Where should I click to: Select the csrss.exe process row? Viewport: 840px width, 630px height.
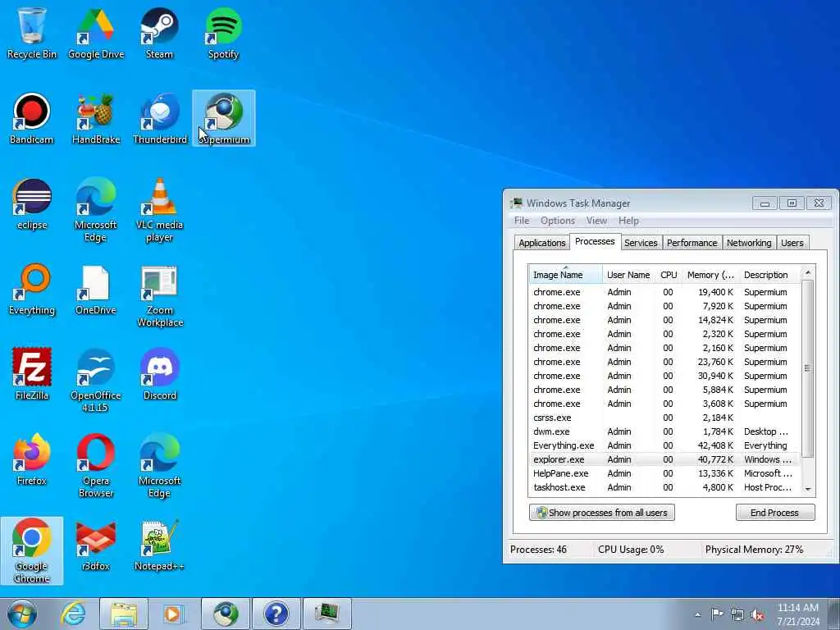[x=664, y=418]
